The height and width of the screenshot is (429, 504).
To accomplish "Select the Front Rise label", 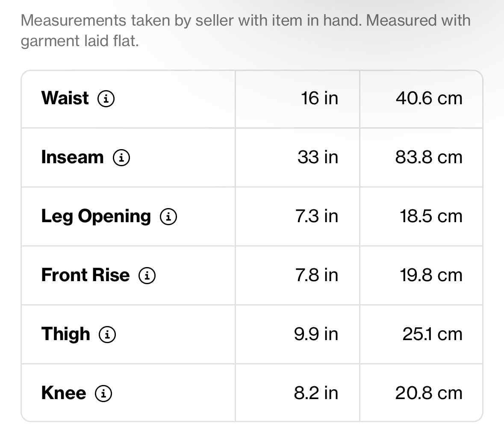I will (x=85, y=275).
